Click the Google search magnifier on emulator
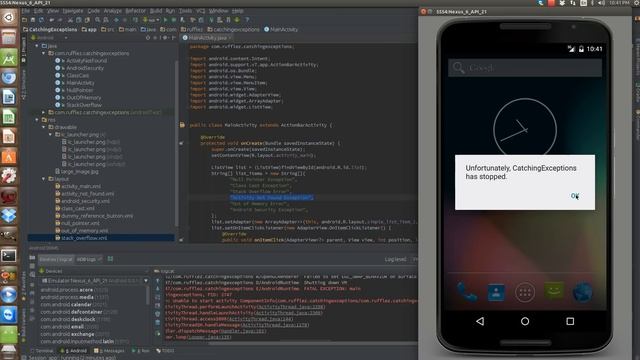This screenshot has width=640, height=360. pos(459,67)
